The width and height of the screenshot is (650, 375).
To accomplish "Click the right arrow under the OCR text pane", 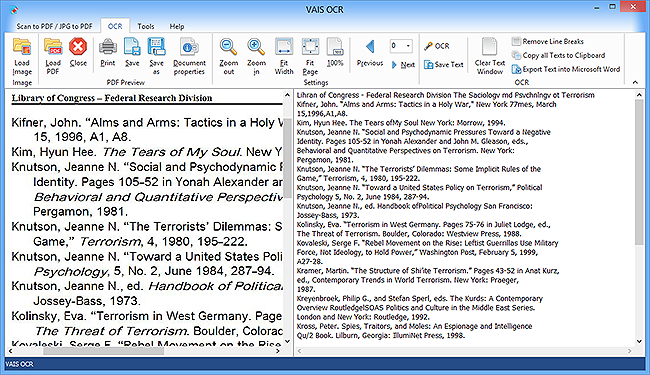I will click(630, 351).
